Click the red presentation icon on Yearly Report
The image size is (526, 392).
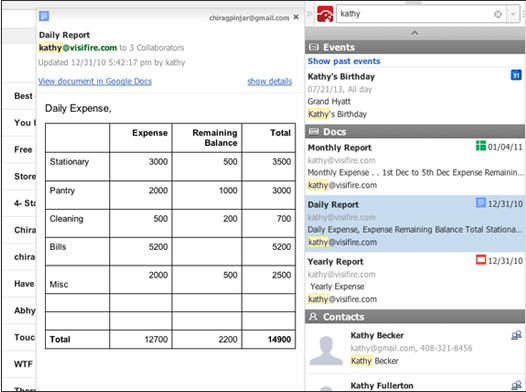(x=481, y=260)
